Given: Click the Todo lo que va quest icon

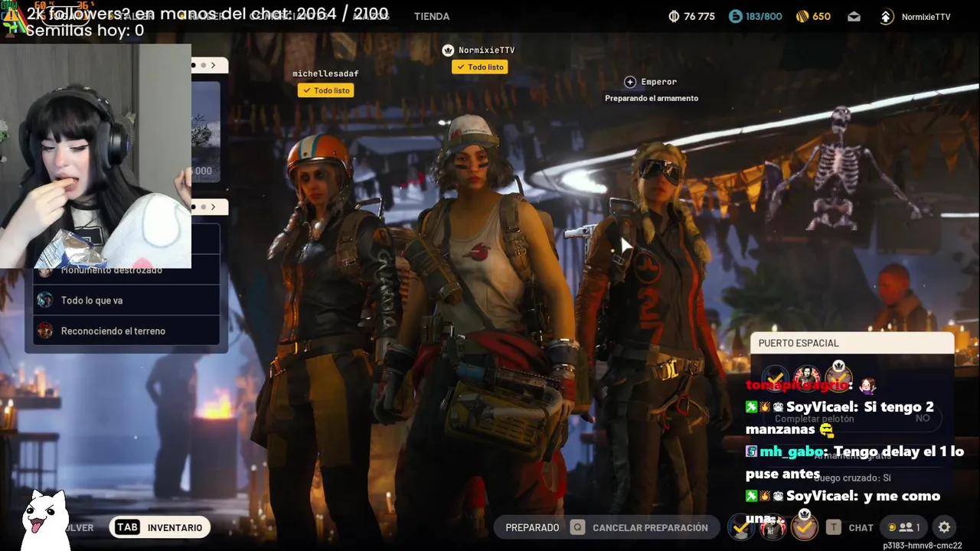Looking at the screenshot, I should pyautogui.click(x=45, y=301).
